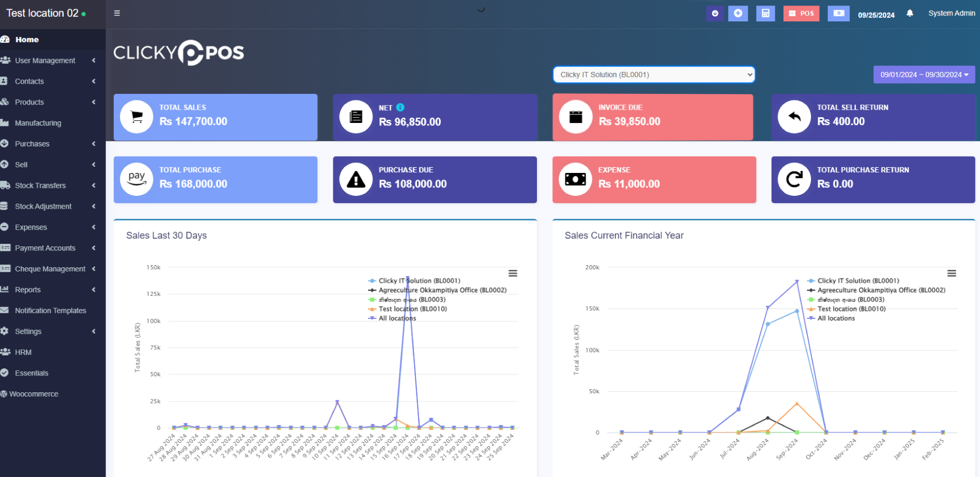Click the NET info icon
Viewport: 980px width, 477px height.
[400, 107]
